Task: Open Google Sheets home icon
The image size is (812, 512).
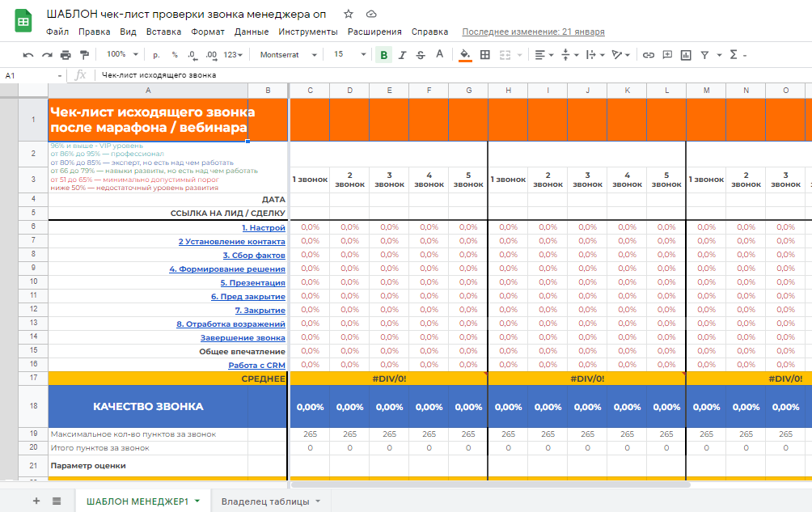Action: click(x=23, y=21)
